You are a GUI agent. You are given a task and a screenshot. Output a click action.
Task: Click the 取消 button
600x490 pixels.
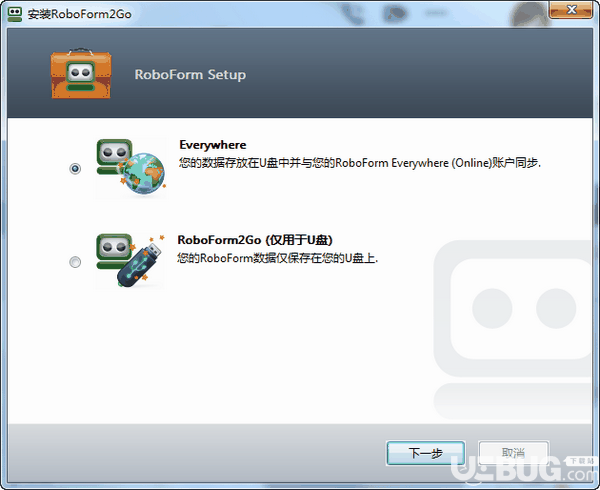(514, 453)
